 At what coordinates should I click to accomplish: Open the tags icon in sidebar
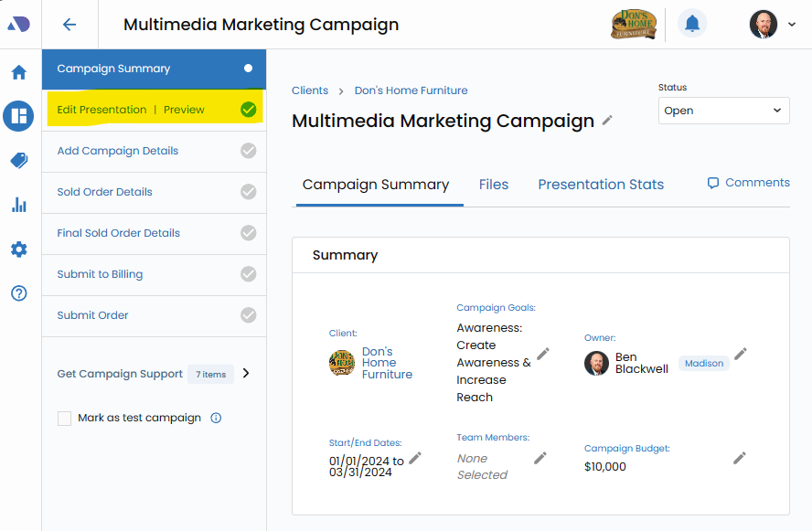pyautogui.click(x=18, y=161)
